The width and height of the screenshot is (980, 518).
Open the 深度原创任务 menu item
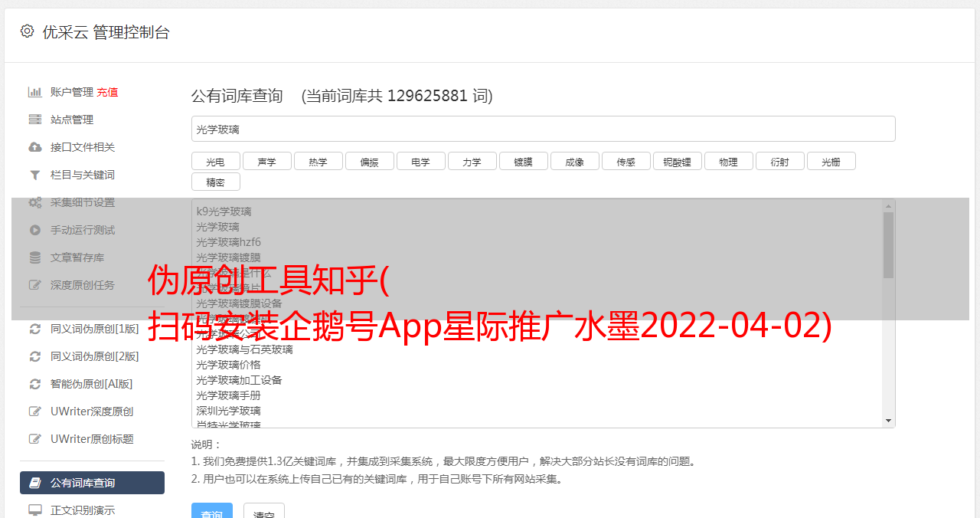[83, 285]
